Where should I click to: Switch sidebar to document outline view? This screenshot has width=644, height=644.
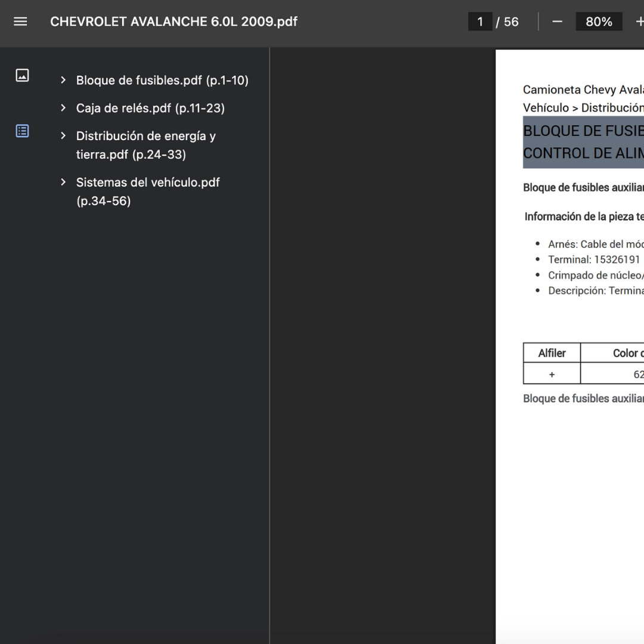tap(22, 131)
